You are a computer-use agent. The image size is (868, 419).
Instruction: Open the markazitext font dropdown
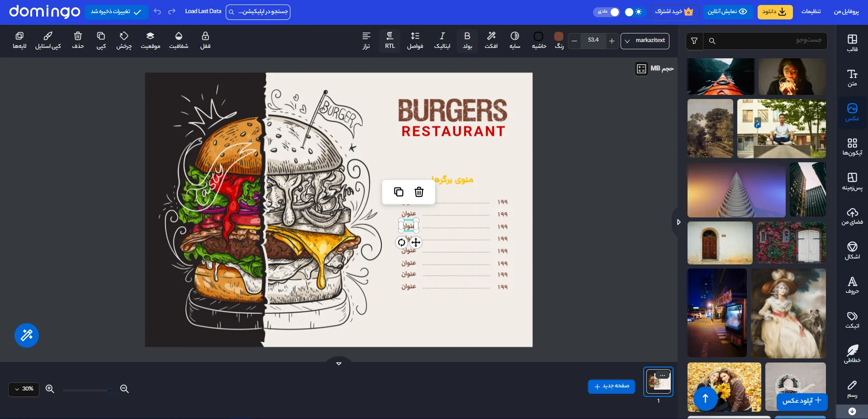(645, 41)
